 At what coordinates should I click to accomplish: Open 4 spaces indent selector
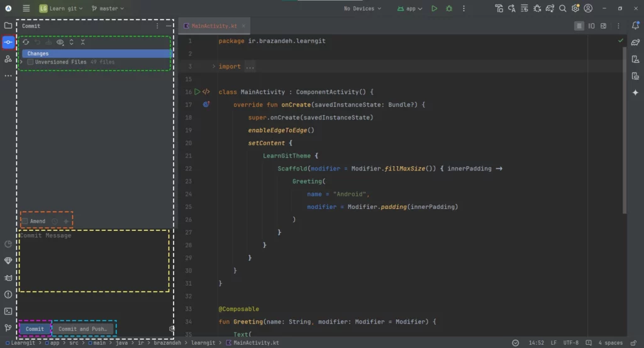tap(610, 343)
